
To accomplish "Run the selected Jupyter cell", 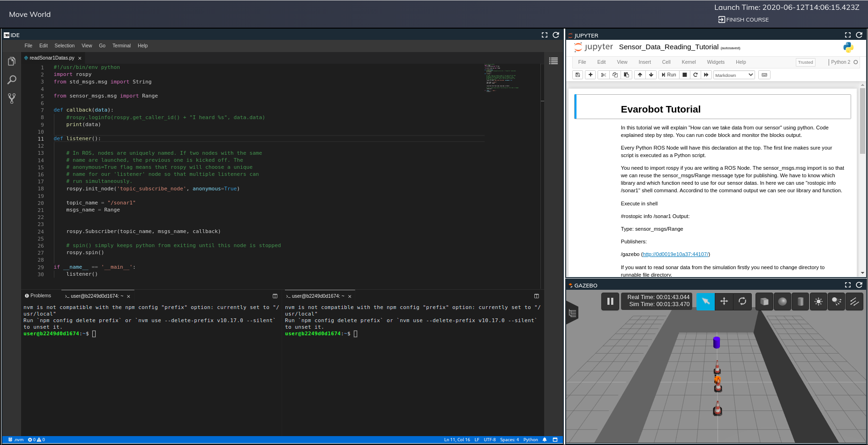I will click(x=669, y=75).
